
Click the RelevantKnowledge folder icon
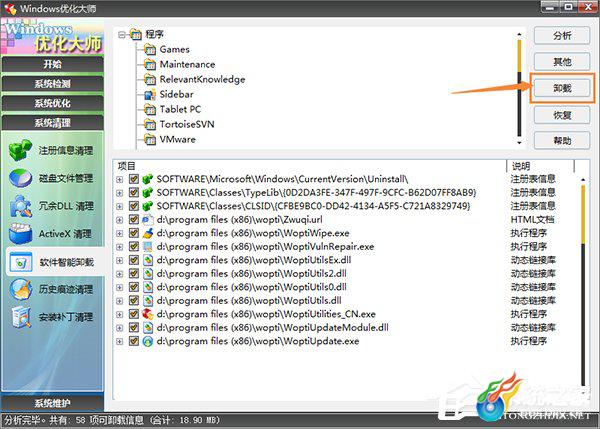(x=150, y=79)
